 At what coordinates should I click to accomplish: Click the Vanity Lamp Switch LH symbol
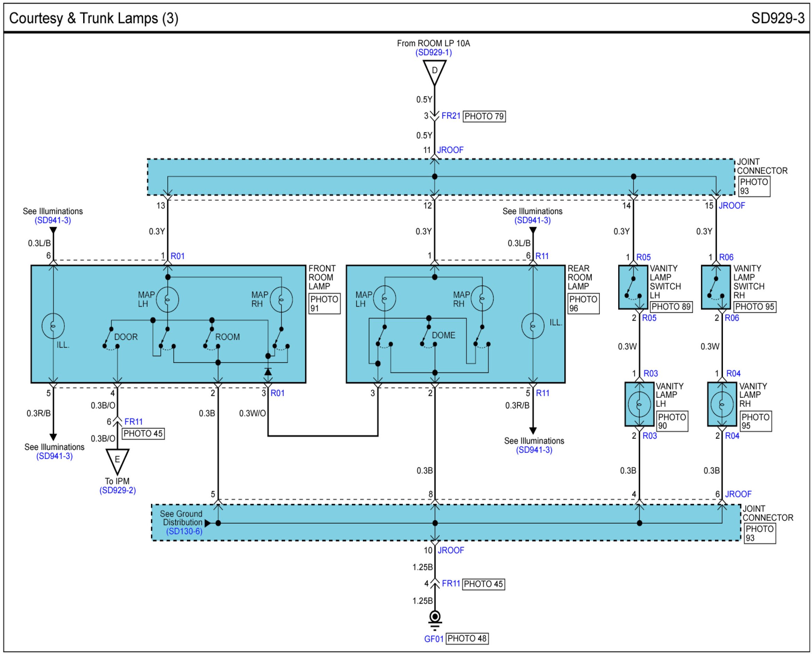click(x=633, y=287)
